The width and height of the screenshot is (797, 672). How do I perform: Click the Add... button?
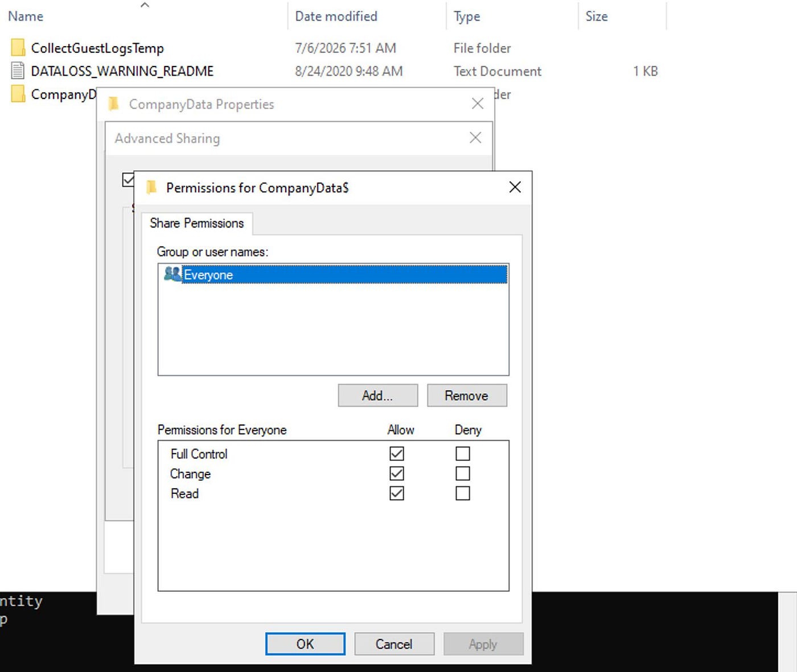pyautogui.click(x=377, y=395)
